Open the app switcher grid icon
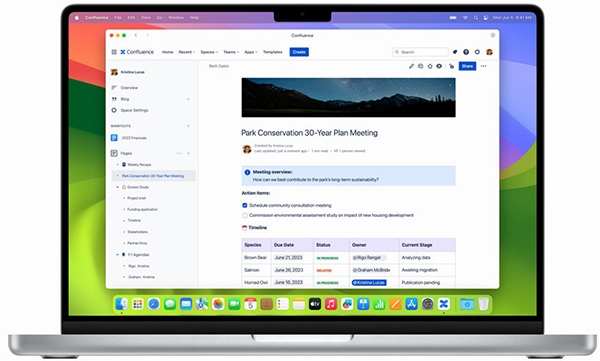Image resolution: width=600 pixels, height=361 pixels. (114, 52)
